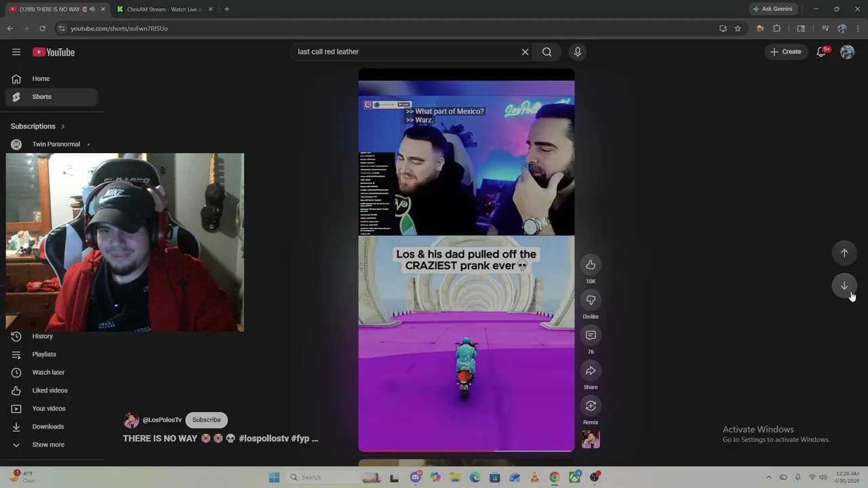
Task: Open File Explorer from the taskbar
Action: [x=455, y=477]
